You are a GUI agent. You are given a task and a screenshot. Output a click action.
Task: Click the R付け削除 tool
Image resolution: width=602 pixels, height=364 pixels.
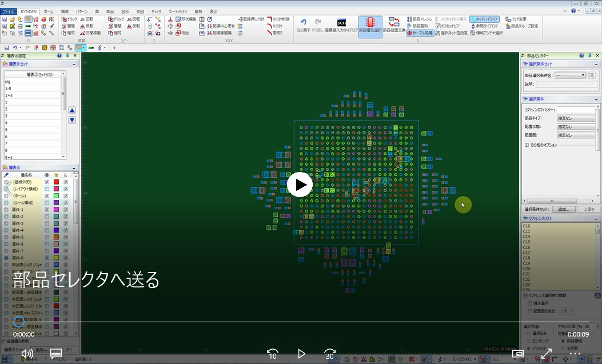tap(278, 19)
